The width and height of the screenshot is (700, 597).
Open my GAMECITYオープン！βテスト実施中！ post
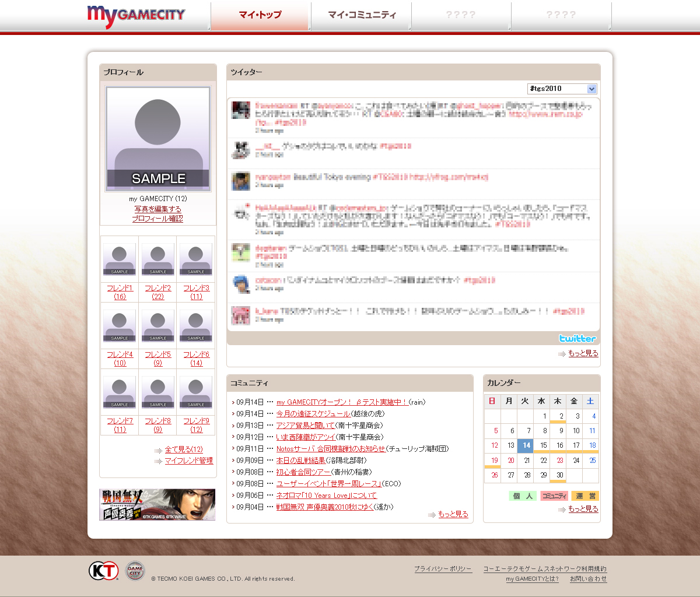point(342,402)
